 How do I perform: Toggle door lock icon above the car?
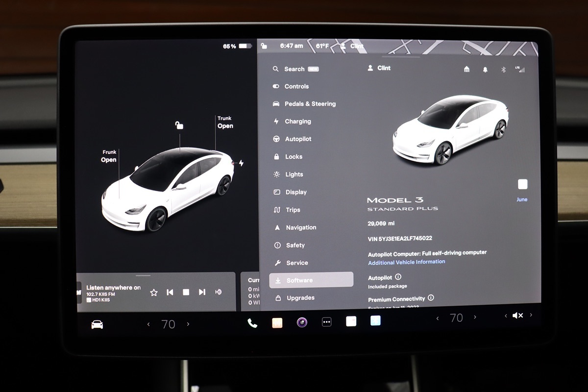point(179,125)
